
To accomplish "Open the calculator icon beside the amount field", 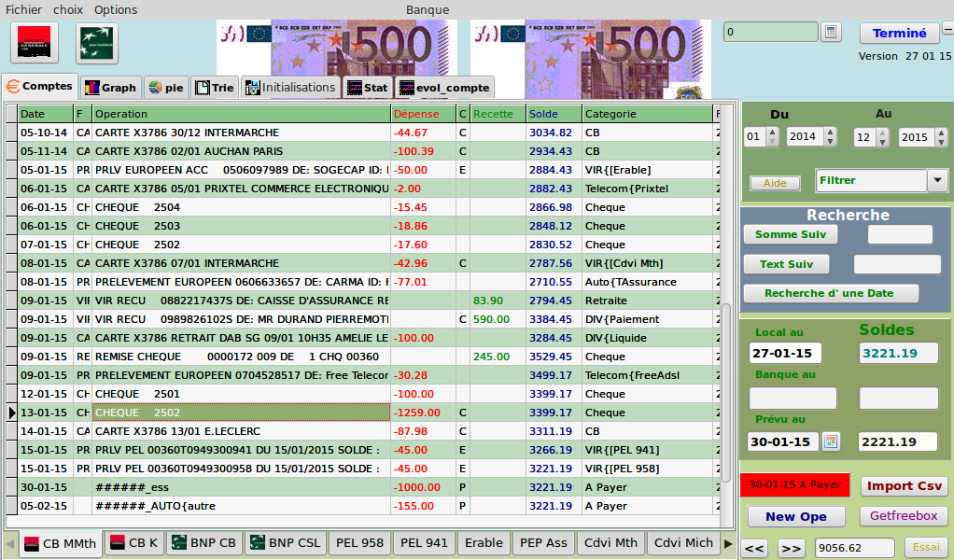I will coord(831,33).
